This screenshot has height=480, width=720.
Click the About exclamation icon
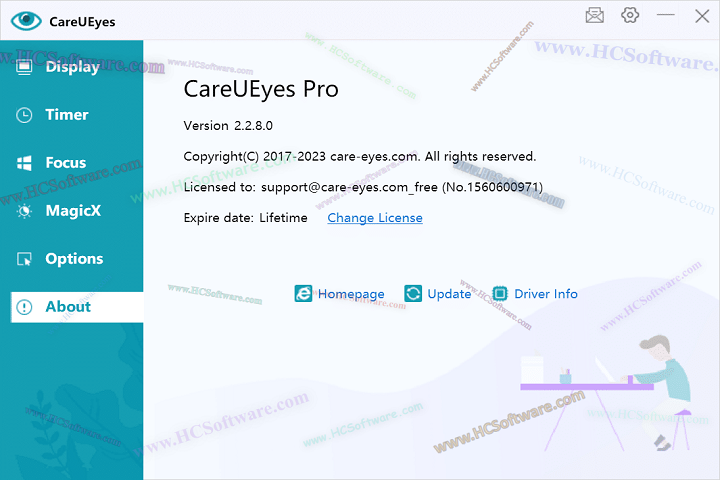pyautogui.click(x=24, y=307)
